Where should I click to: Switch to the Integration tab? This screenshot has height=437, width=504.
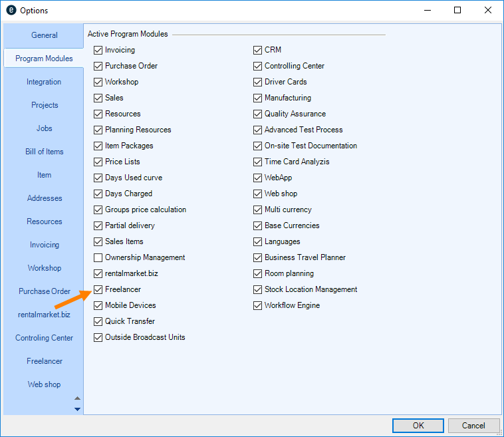pyautogui.click(x=44, y=82)
